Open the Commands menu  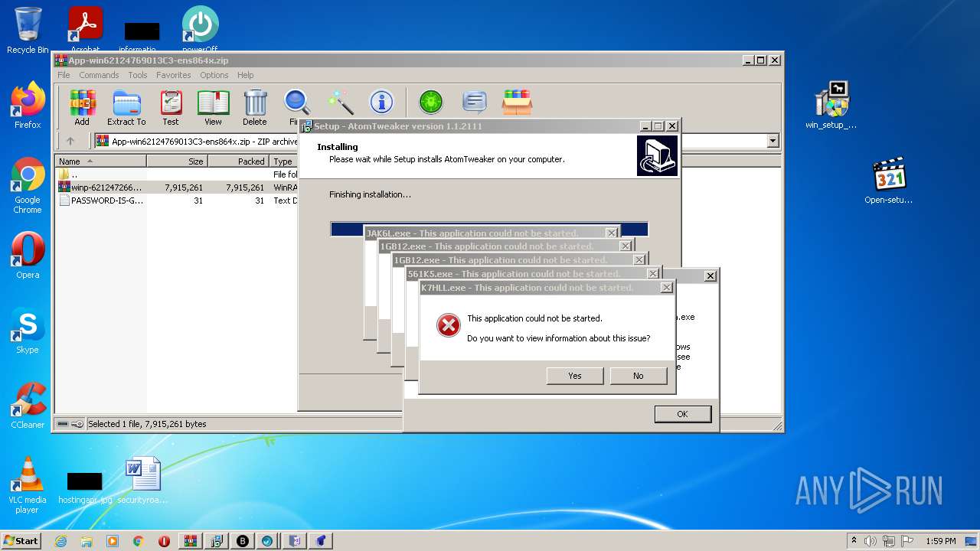point(99,75)
